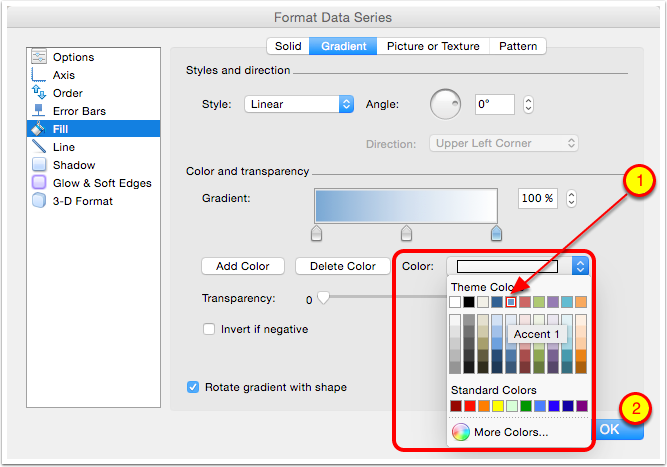Select the Options icon in sidebar
Screen dimensions: 667x467
[39, 57]
